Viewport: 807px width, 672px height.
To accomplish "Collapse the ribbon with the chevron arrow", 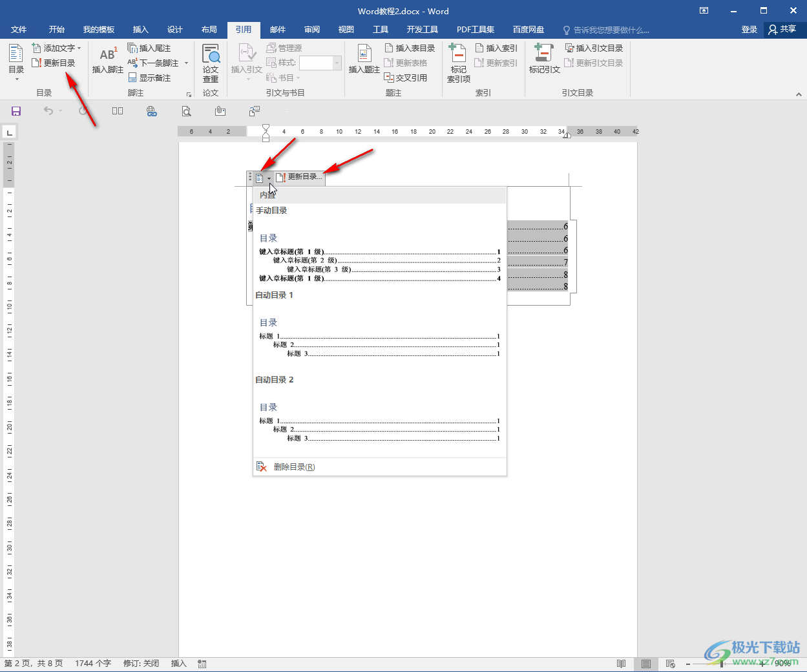I will (799, 94).
